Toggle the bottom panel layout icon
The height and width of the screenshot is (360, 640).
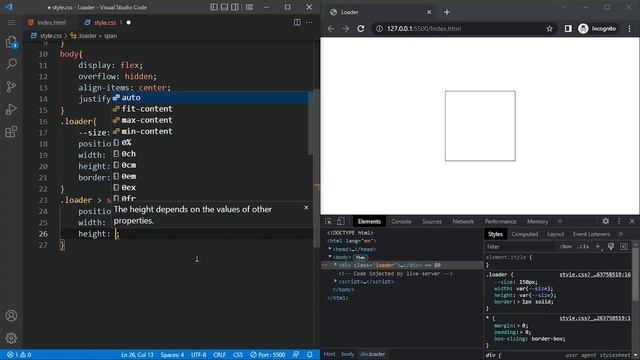pos(224,7)
